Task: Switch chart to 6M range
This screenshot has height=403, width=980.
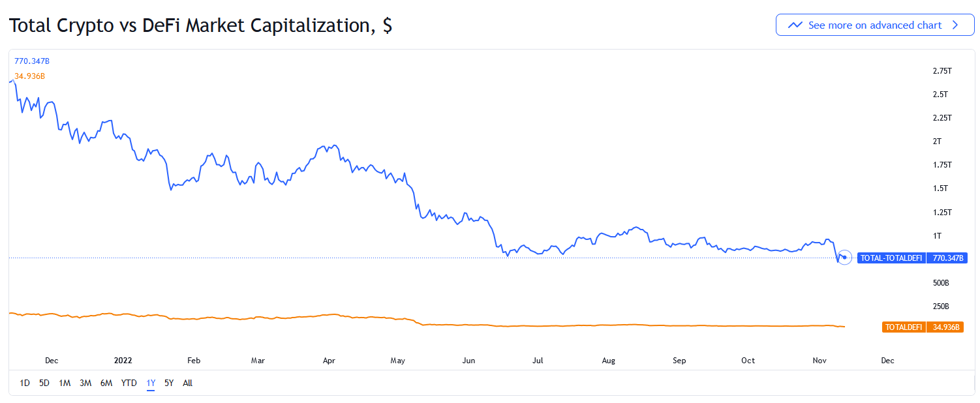Action: coord(106,383)
